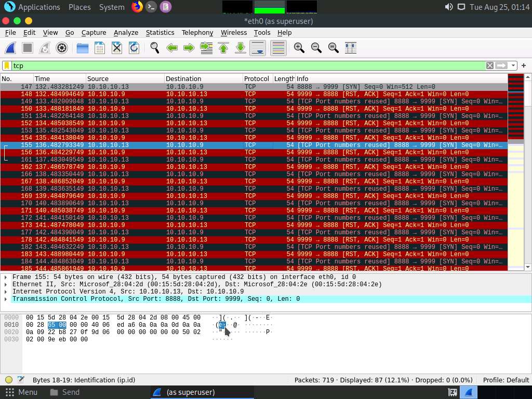Sort by the No. column
Viewport: 532px width, 399px height.
click(17, 79)
